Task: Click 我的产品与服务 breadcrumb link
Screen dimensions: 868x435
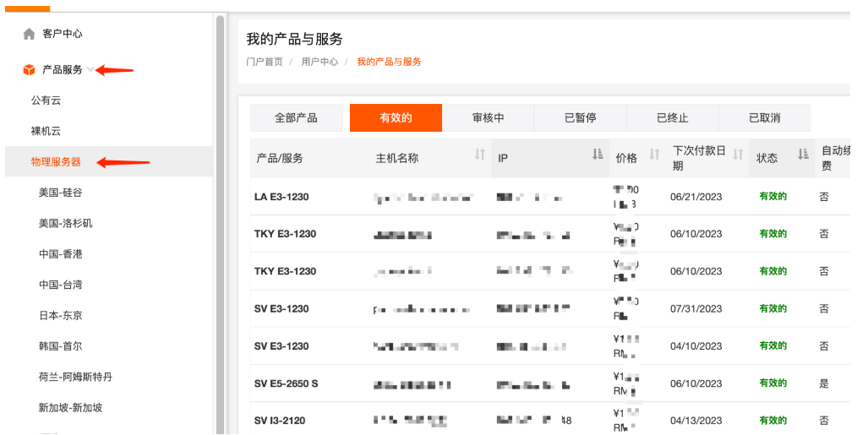Action: (389, 62)
